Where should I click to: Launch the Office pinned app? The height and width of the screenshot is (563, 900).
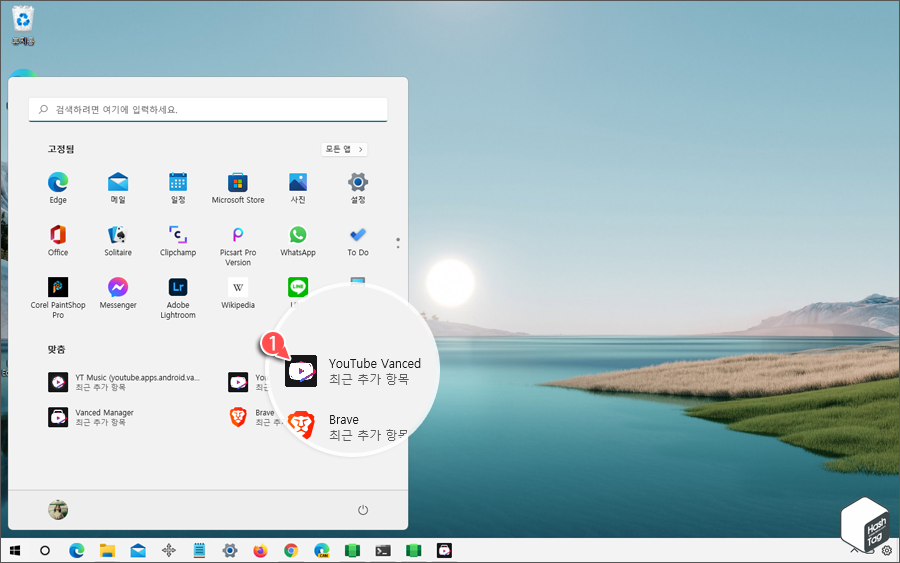[x=58, y=240]
